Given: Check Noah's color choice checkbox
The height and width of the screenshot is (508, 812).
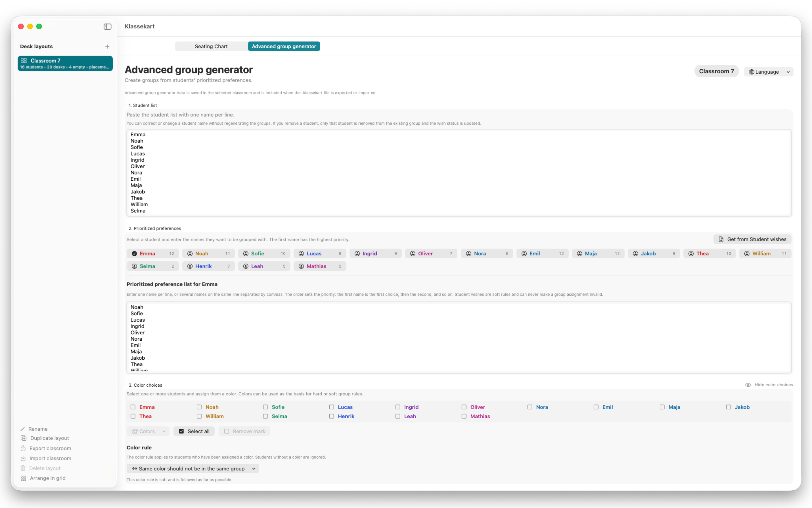Looking at the screenshot, I should 199,407.
